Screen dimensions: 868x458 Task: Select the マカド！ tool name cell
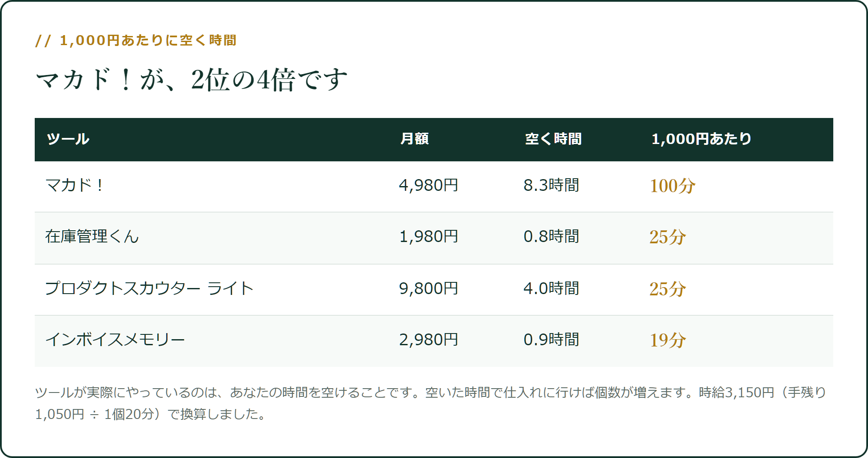point(74,185)
